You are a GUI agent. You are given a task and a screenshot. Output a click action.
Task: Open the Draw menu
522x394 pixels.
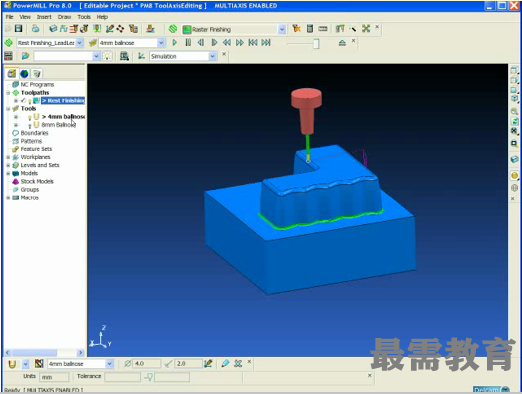(64, 17)
